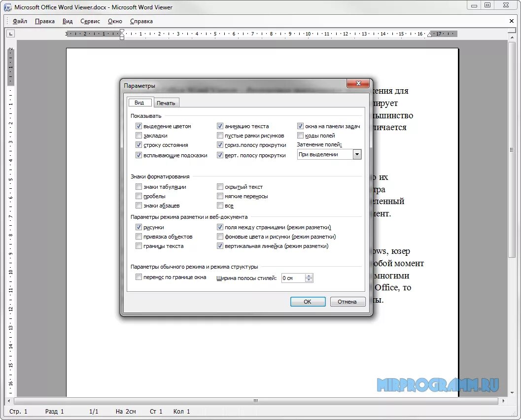Uncheck окна на панели задач

tap(300, 126)
